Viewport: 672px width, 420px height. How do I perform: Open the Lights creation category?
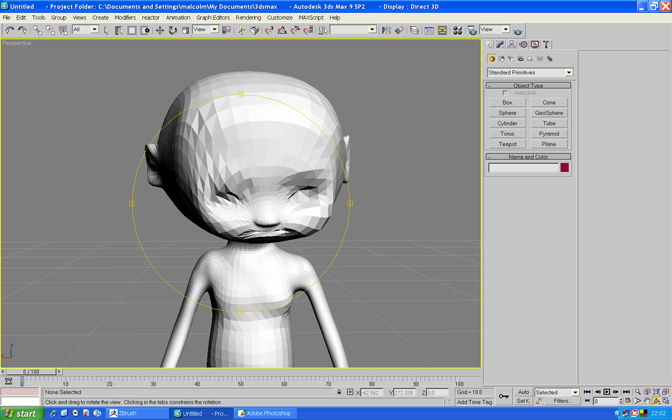point(511,59)
